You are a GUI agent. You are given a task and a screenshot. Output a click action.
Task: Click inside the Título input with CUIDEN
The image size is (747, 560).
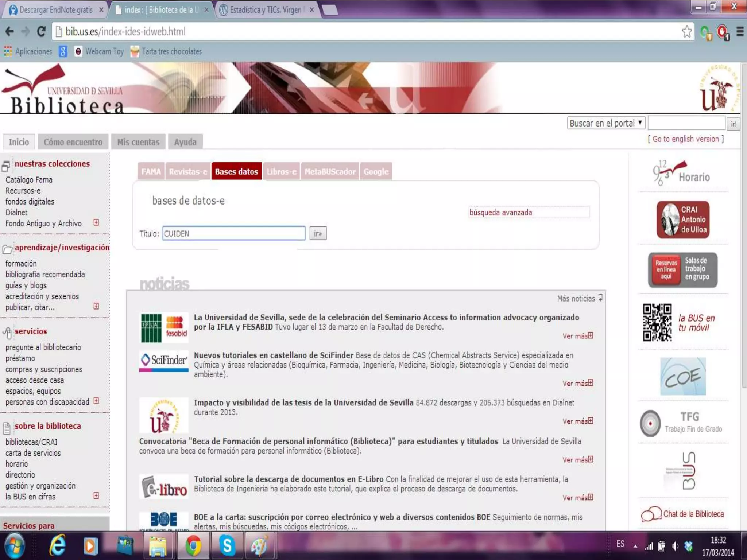point(233,233)
